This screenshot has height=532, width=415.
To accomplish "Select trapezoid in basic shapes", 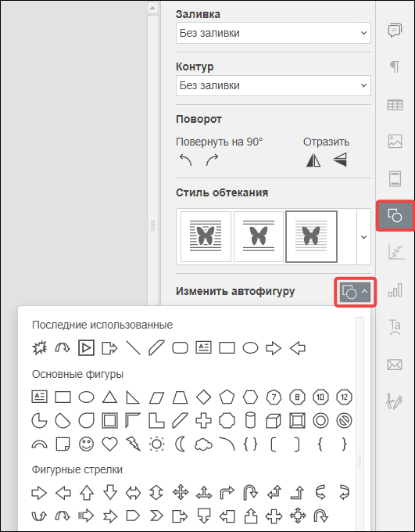I will coord(180,397).
